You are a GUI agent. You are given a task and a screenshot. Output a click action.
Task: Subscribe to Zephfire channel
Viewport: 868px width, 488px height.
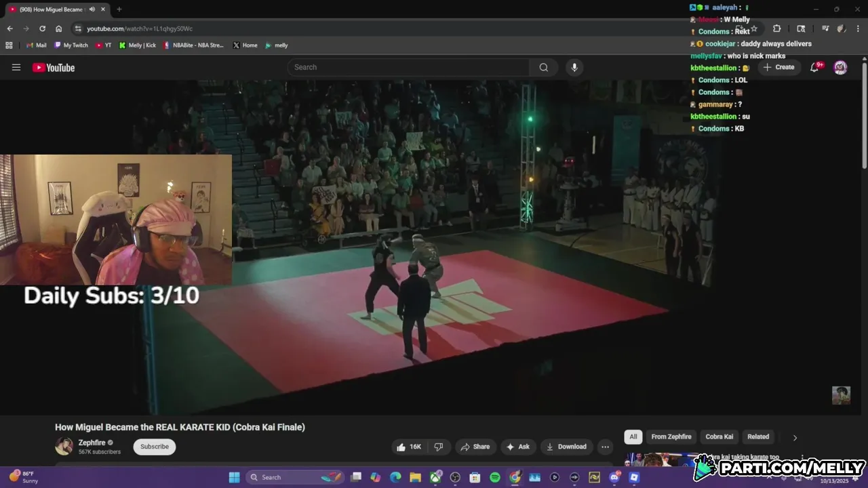[155, 447]
